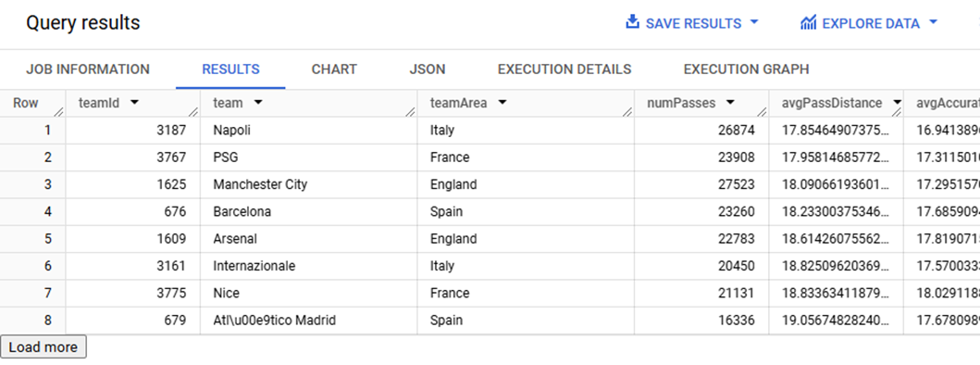Click the Load more button
The image size is (980, 365).
(43, 346)
